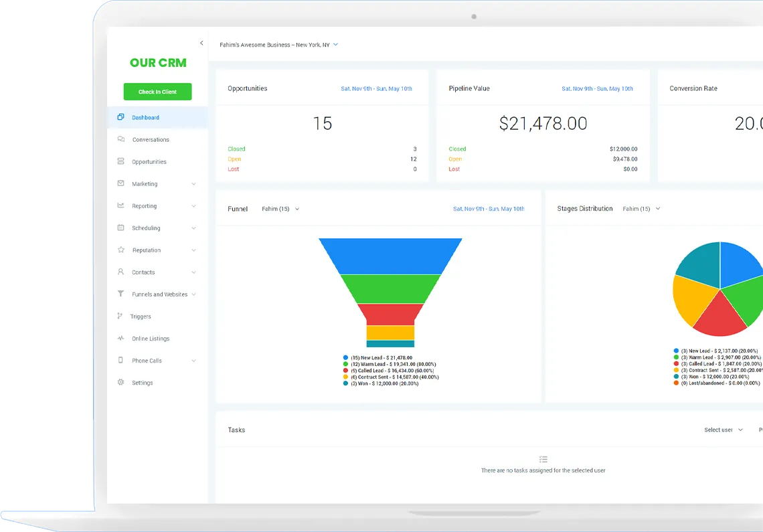Go to Opportunities in the sidebar

[158, 161]
